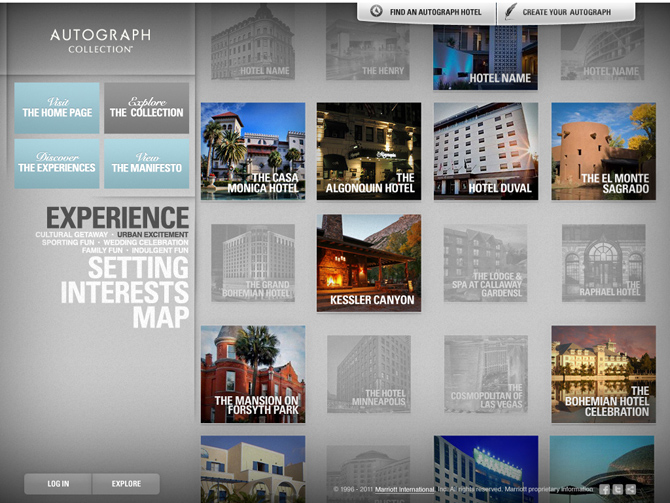Switch to the Map view heading
The image size is (670, 503).
point(160,318)
